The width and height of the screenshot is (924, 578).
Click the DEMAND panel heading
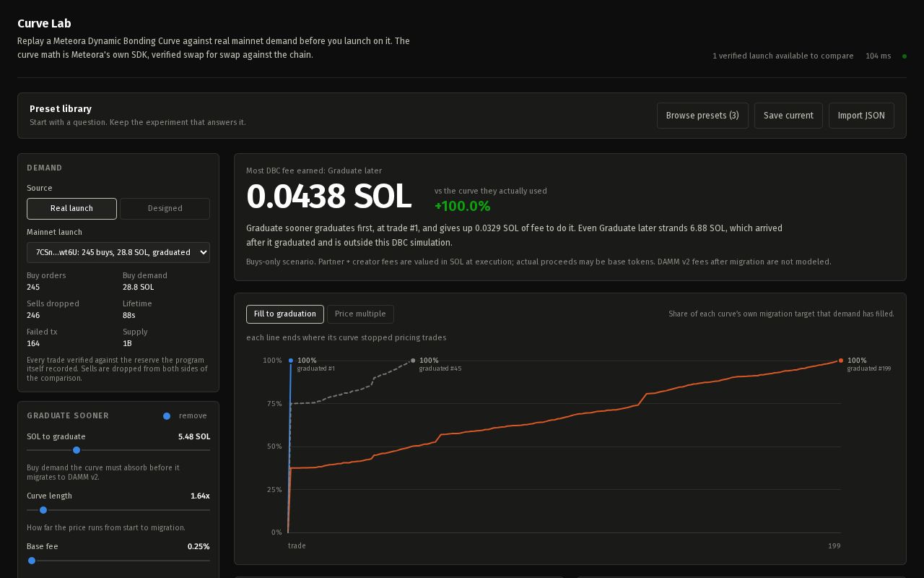pos(44,168)
